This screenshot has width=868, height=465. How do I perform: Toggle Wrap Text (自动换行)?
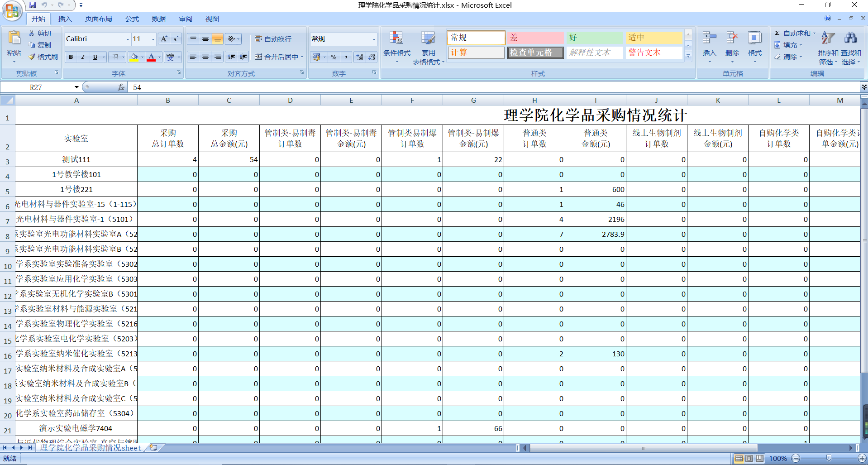pyautogui.click(x=273, y=39)
